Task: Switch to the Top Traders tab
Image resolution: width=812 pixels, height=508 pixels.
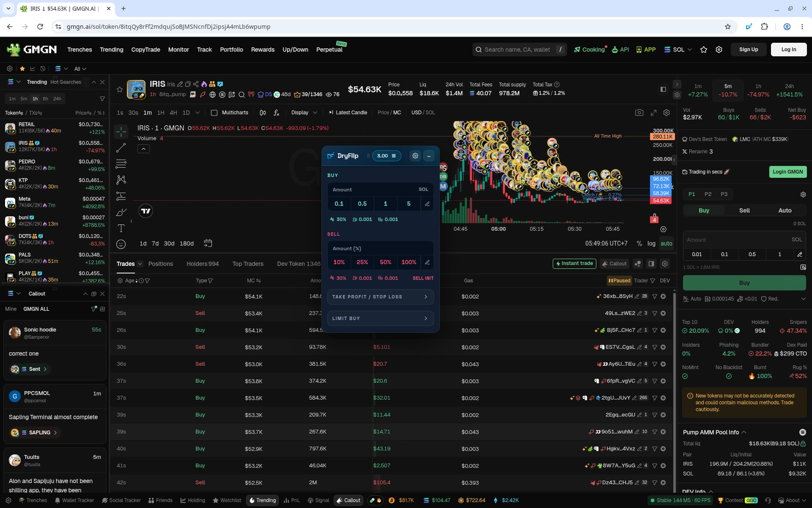Action: [248, 264]
